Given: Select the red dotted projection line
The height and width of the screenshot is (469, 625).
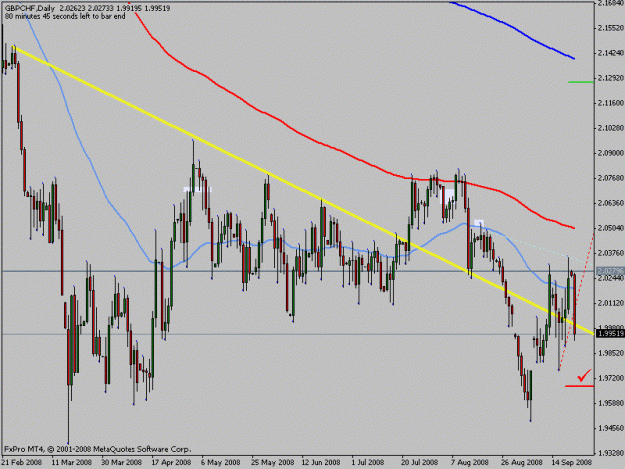Looking at the screenshot, I should (x=576, y=303).
